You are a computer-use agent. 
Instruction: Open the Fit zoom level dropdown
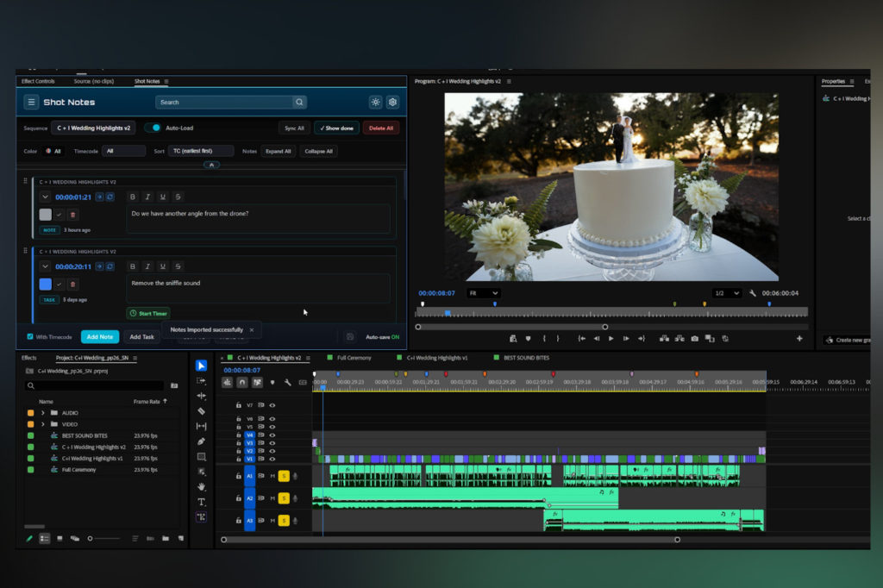483,293
